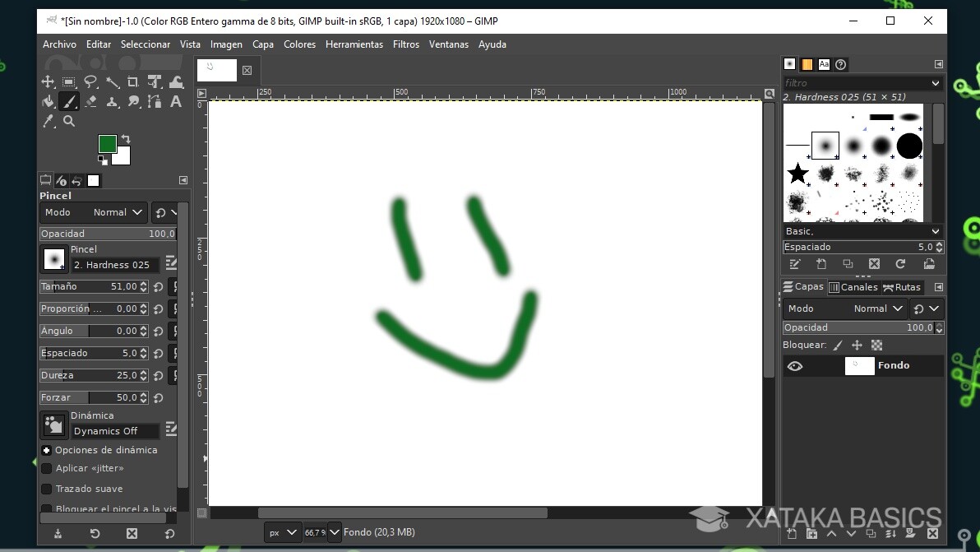Switch to the Canales tab
Screen dimensions: 980x552
[853, 287]
